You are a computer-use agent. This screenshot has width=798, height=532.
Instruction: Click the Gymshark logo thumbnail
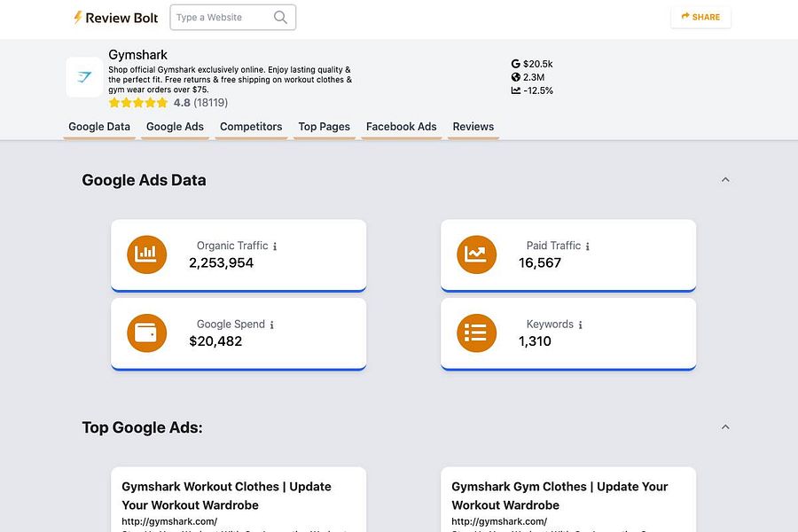pyautogui.click(x=84, y=77)
